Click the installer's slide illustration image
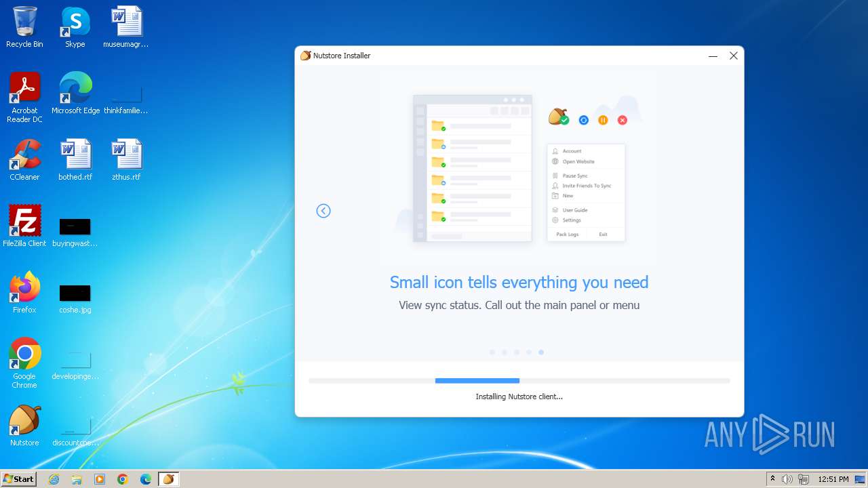 [519, 168]
